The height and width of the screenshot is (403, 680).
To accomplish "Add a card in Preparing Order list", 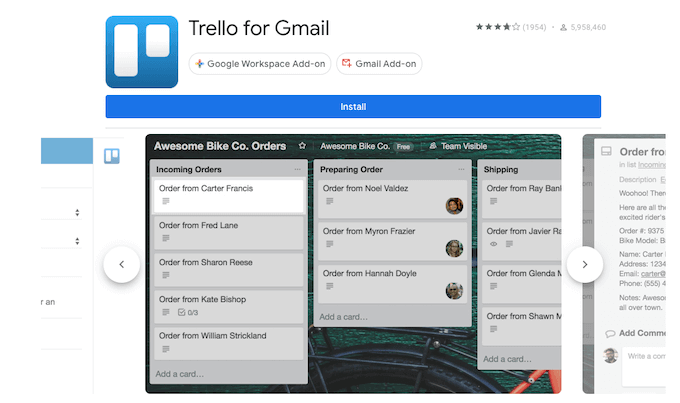I will click(343, 317).
